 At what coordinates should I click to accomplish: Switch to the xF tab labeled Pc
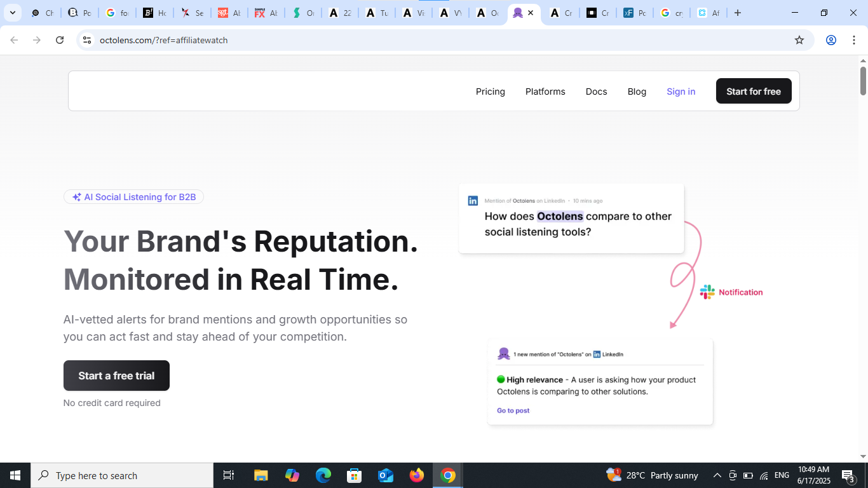634,13
